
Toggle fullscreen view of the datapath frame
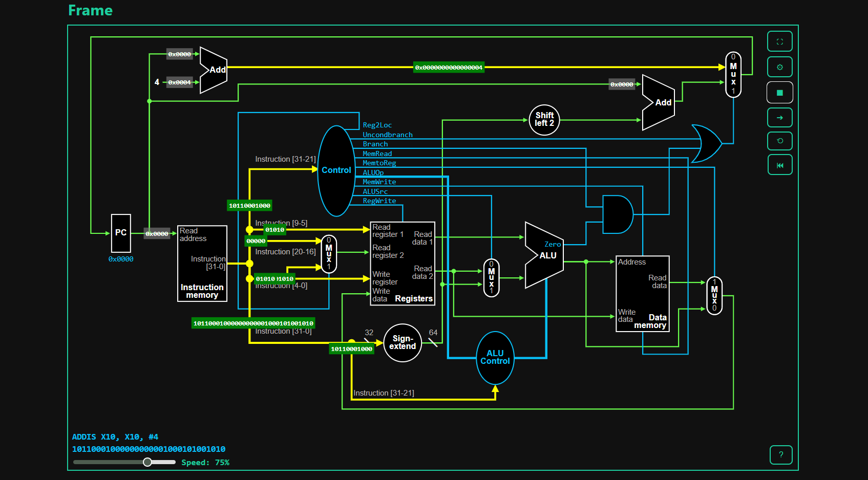pyautogui.click(x=779, y=41)
